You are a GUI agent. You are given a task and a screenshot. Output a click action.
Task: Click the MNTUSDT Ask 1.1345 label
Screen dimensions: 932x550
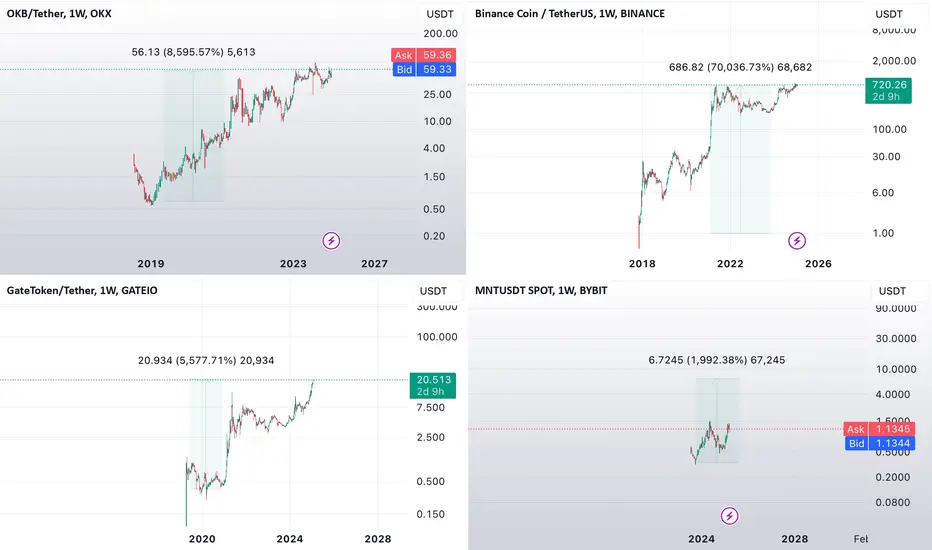click(877, 429)
